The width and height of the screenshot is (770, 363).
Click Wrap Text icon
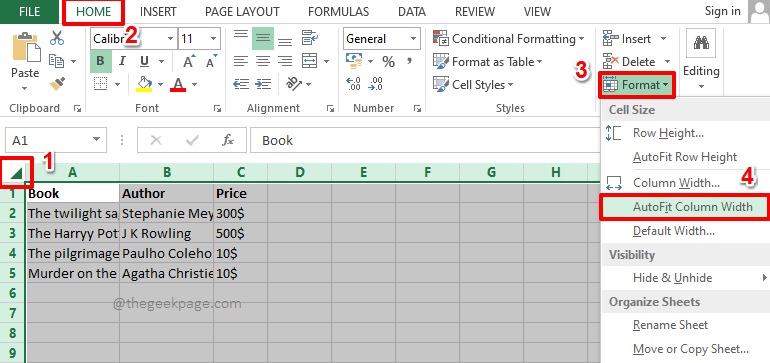click(310, 38)
